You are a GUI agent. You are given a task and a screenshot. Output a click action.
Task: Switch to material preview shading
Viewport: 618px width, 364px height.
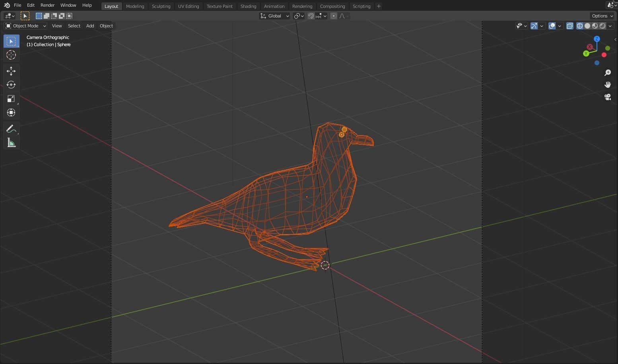[x=595, y=26]
